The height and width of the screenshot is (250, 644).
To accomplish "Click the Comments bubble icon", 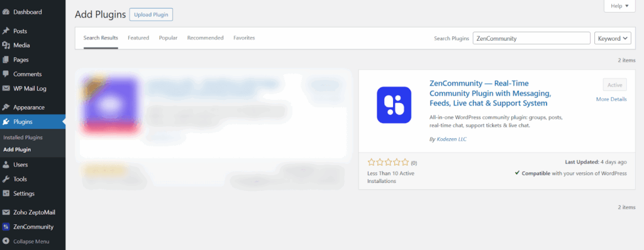I will (6, 74).
